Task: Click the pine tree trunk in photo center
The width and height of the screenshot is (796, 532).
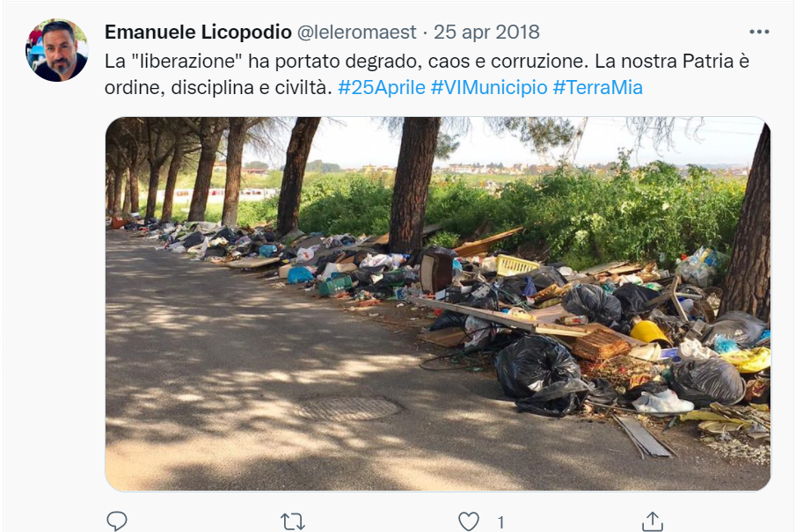Action: tap(414, 186)
